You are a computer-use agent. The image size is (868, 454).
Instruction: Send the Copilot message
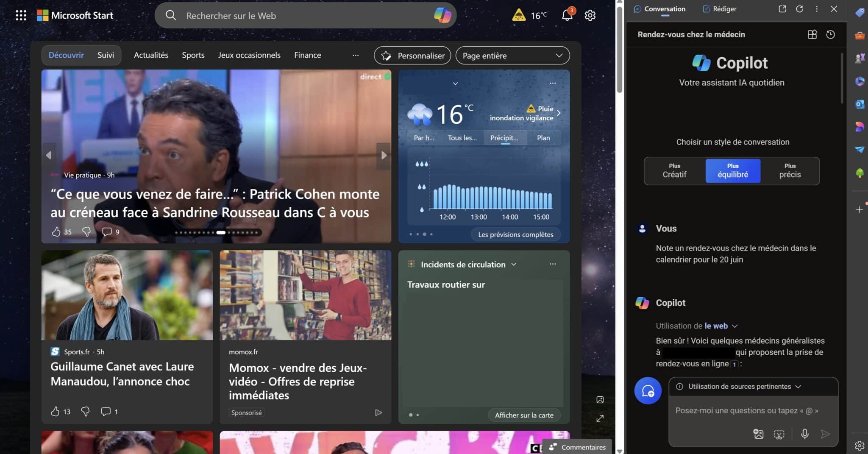click(825, 434)
